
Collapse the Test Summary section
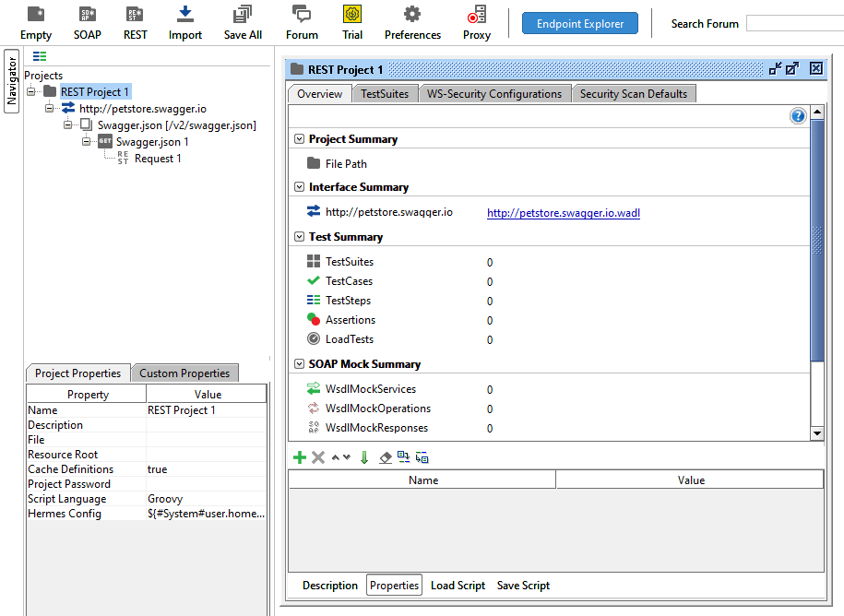[x=299, y=237]
